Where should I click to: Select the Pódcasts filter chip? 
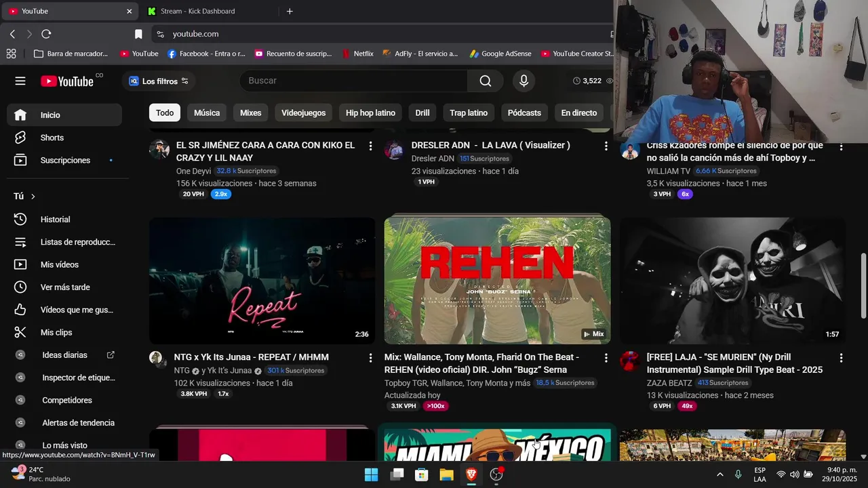524,113
